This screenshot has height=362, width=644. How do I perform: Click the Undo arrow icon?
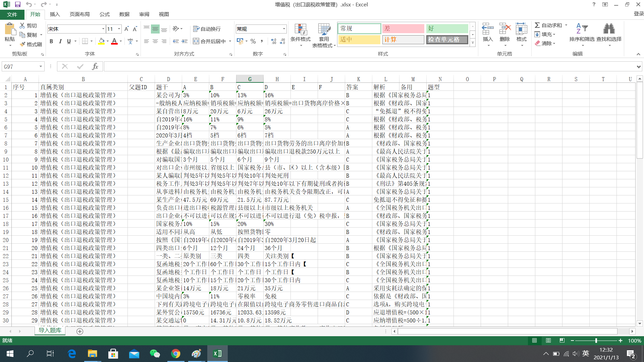[x=29, y=4]
